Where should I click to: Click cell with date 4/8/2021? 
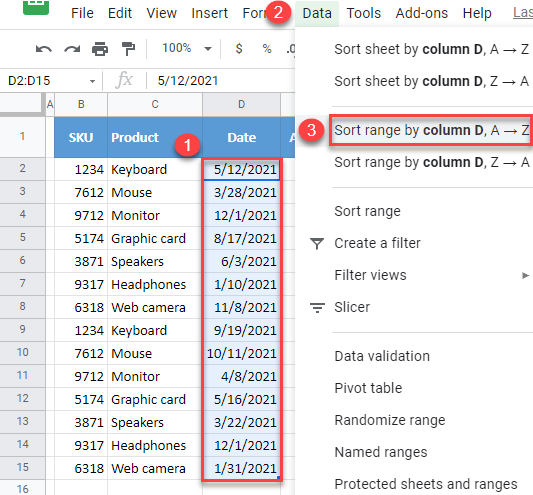coord(241,376)
